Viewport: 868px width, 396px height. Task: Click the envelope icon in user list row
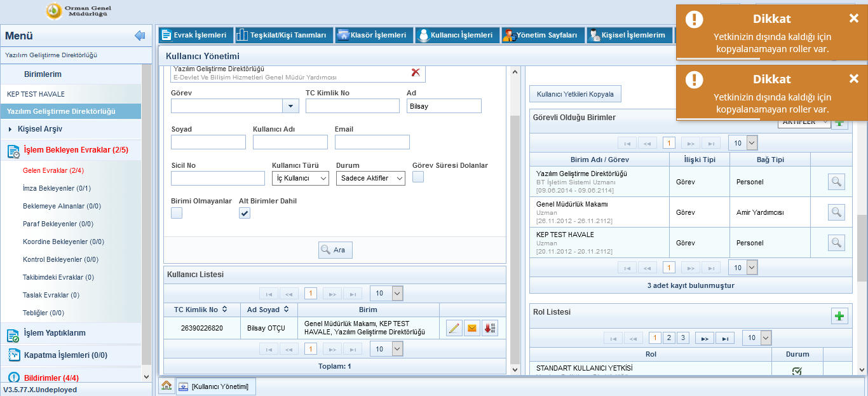pyautogui.click(x=471, y=329)
